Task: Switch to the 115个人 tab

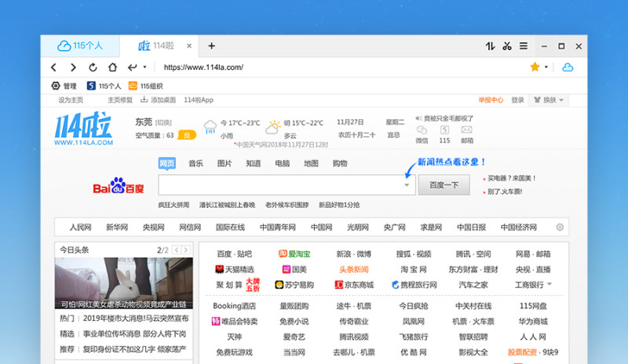Action: pos(80,45)
